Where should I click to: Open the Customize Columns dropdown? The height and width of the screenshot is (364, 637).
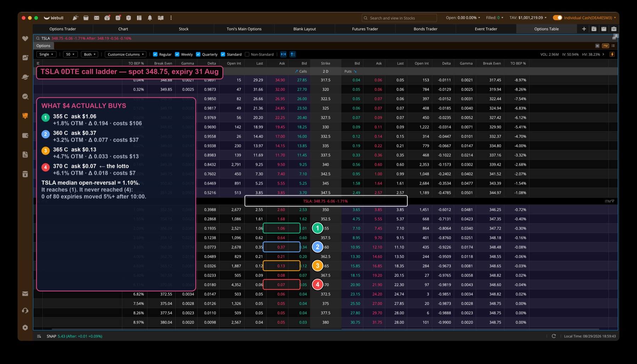point(126,54)
